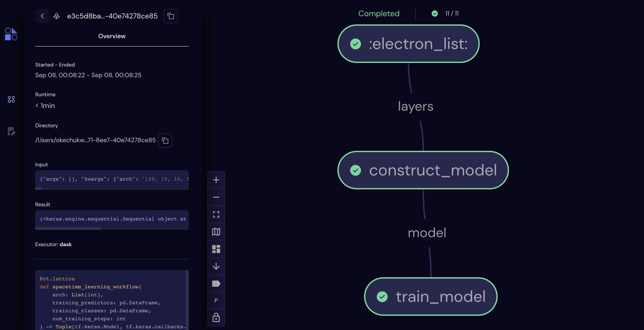This screenshot has width=644, height=330.
Task: Open the dispatch list sidebar icon
Action: [x=11, y=99]
